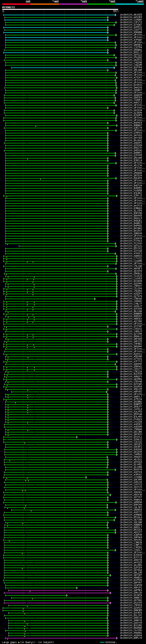
Task: Open hit UniRef100_A9UWX7
Action: 131,90
